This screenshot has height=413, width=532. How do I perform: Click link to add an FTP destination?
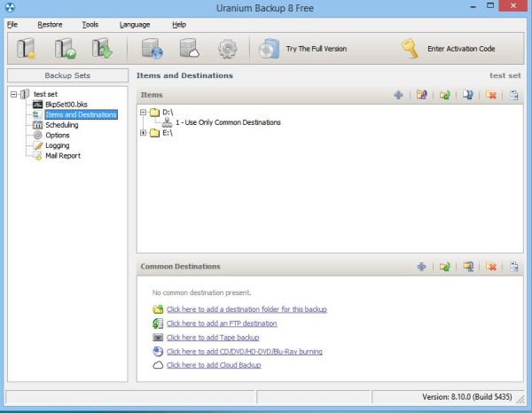click(222, 323)
